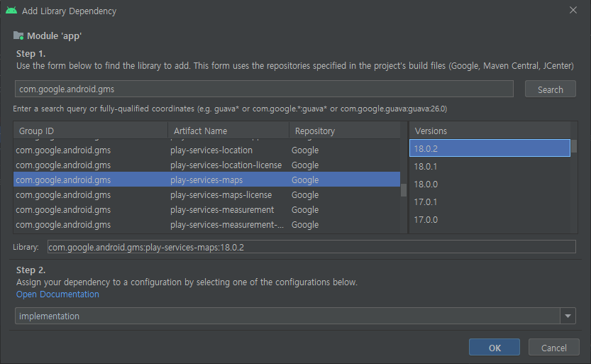The image size is (591, 364).
Task: Expand the configuration dropdown arrow
Action: [x=568, y=316]
